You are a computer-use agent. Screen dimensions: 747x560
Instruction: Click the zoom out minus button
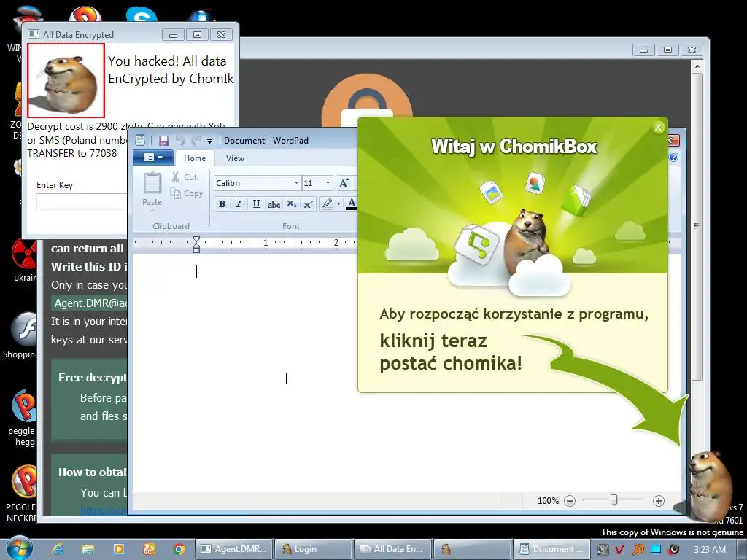click(570, 501)
